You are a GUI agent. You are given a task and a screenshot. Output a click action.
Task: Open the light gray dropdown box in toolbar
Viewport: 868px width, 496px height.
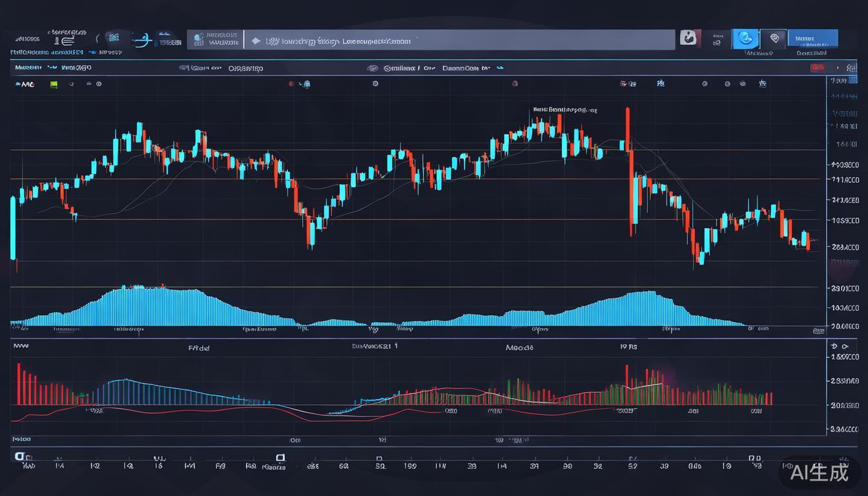coord(215,39)
